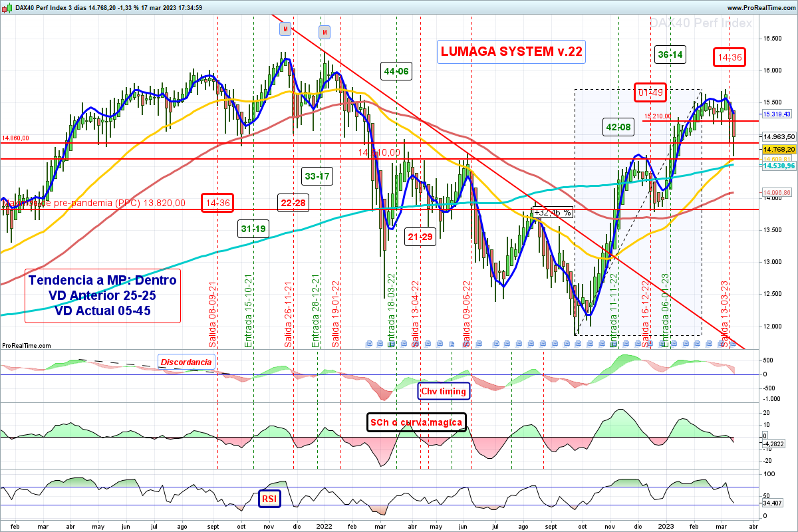Select the Salida 08-09-21 vertical marker
The width and height of the screenshot is (798, 532).
213,315
